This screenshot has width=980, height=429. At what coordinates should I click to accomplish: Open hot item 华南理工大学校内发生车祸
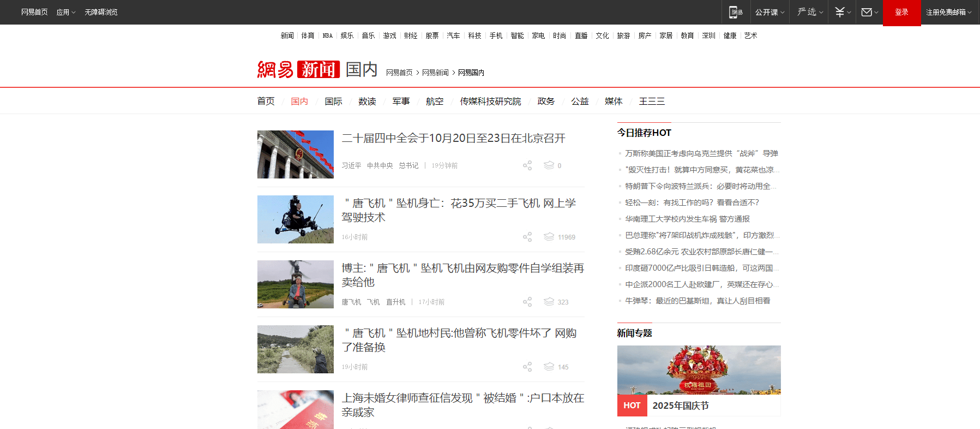(x=687, y=219)
